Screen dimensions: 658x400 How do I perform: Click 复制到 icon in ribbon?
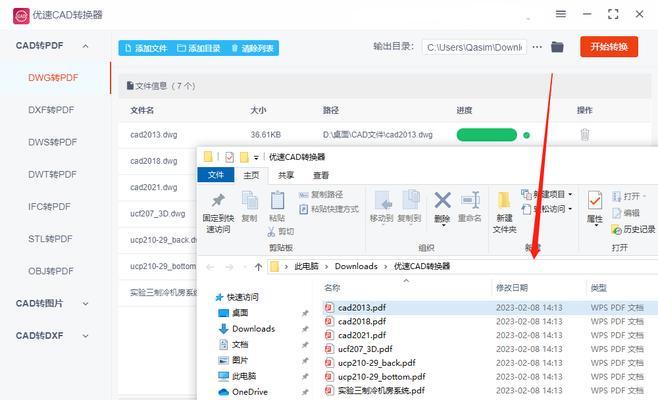point(411,200)
